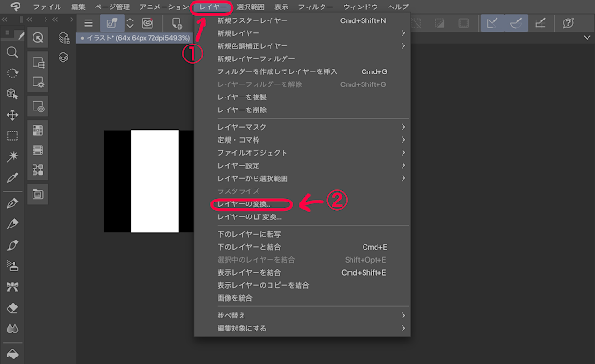595x364 pixels.
Task: Select the Move layer tool
Action: (12, 115)
